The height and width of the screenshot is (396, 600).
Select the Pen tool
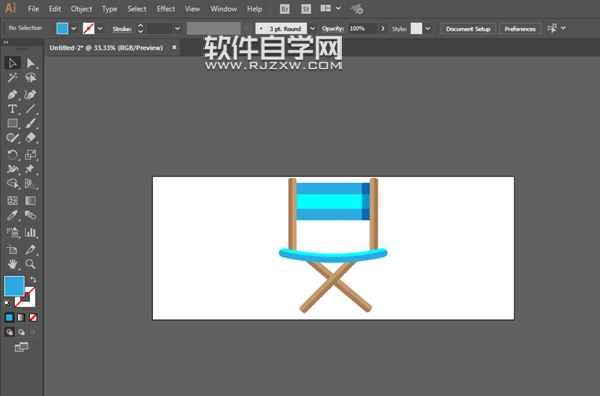[12, 95]
